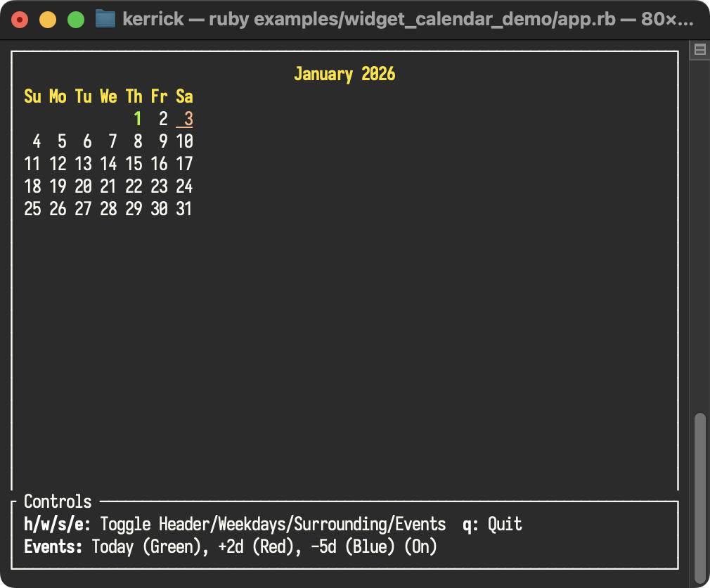The image size is (710, 588).
Task: Select day 23 in calendar
Action: click(x=160, y=186)
